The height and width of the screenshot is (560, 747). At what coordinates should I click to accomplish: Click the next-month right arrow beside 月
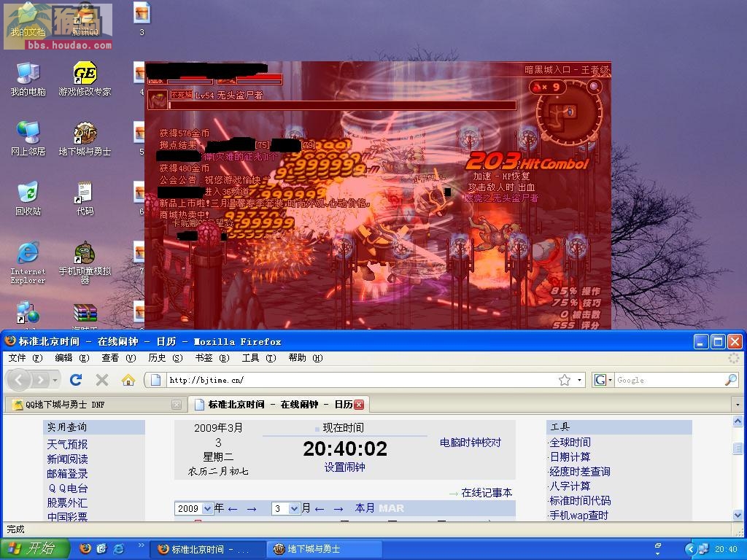point(338,509)
